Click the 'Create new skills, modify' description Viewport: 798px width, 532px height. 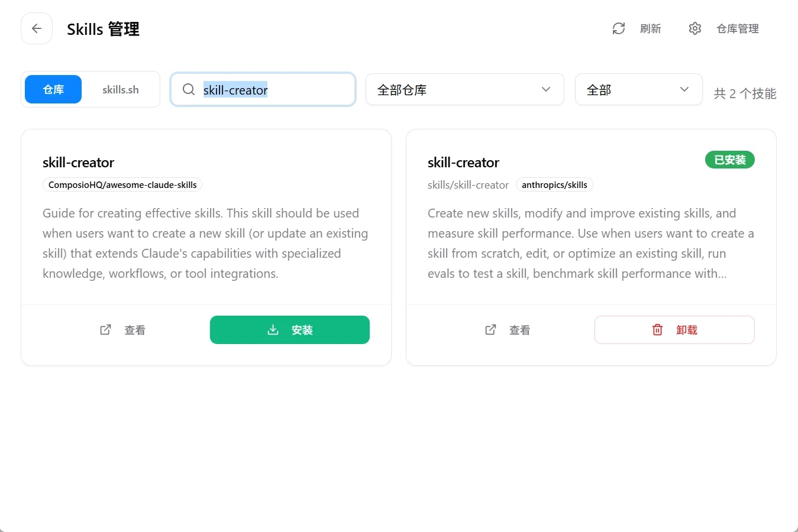point(591,243)
